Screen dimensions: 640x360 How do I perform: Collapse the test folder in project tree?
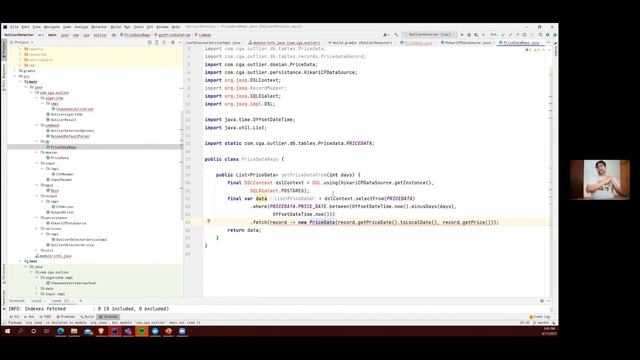(x=21, y=261)
